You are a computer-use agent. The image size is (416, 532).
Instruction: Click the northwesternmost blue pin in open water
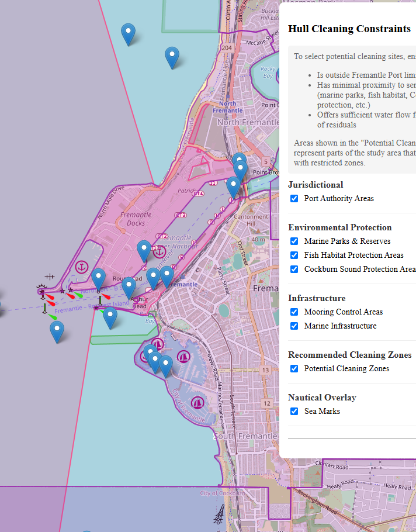[x=128, y=34]
